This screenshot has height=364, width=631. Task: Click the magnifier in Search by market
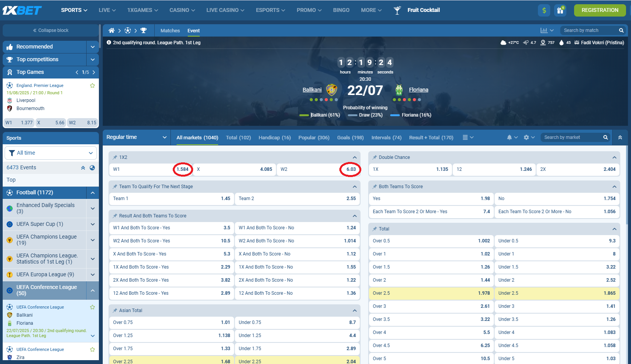[x=605, y=137]
